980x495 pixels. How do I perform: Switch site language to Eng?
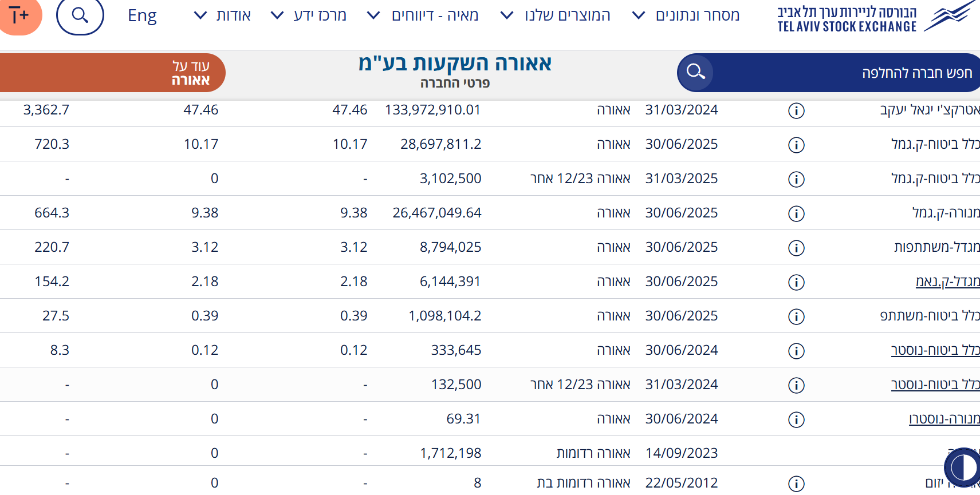point(142,15)
